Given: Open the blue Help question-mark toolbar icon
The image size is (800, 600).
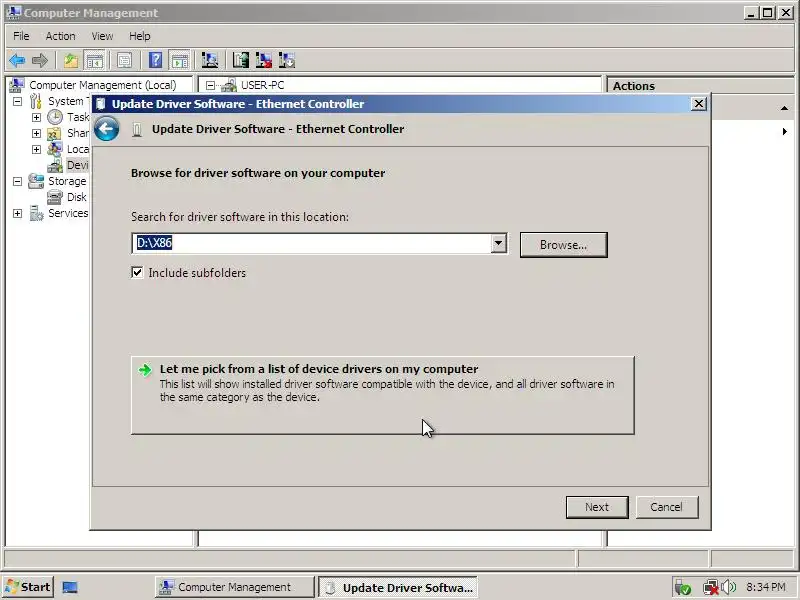Looking at the screenshot, I should pyautogui.click(x=155, y=61).
